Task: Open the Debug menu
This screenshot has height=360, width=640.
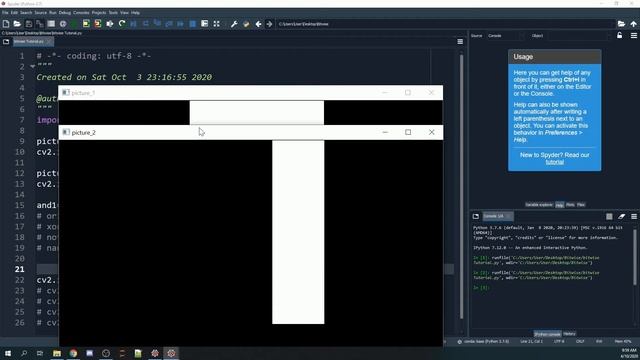Action: coord(64,13)
